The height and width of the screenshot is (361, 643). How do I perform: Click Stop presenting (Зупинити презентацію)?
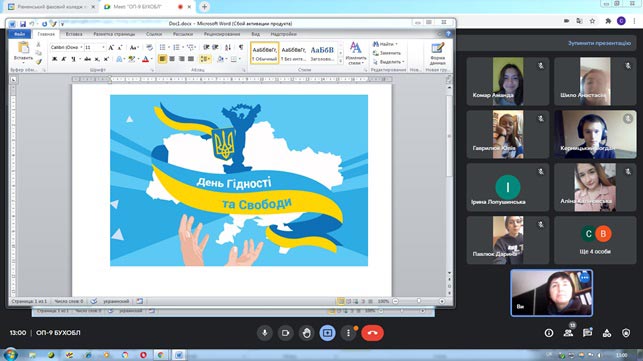coord(599,43)
